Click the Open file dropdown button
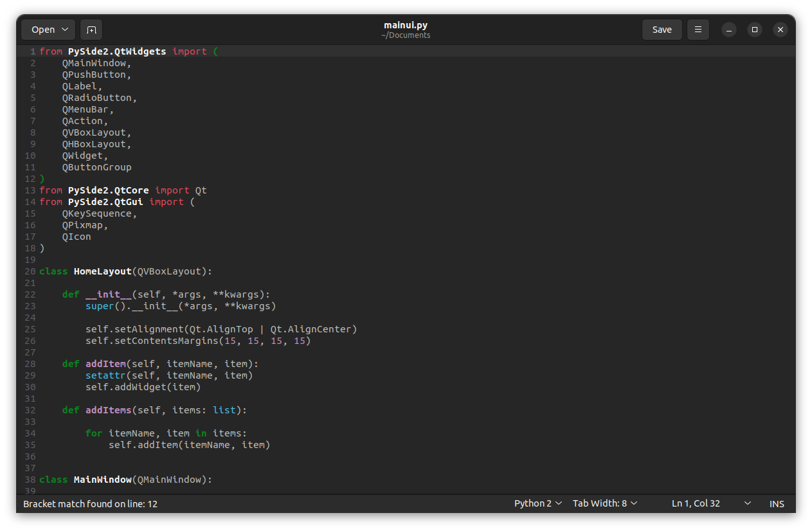Viewport: 812px width, 531px height. 48,30
